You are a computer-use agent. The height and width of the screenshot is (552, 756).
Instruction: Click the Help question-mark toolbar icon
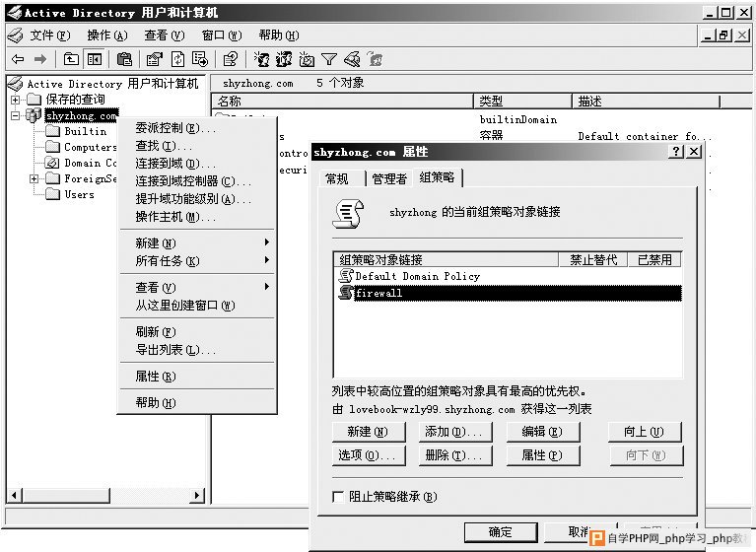coord(231,59)
